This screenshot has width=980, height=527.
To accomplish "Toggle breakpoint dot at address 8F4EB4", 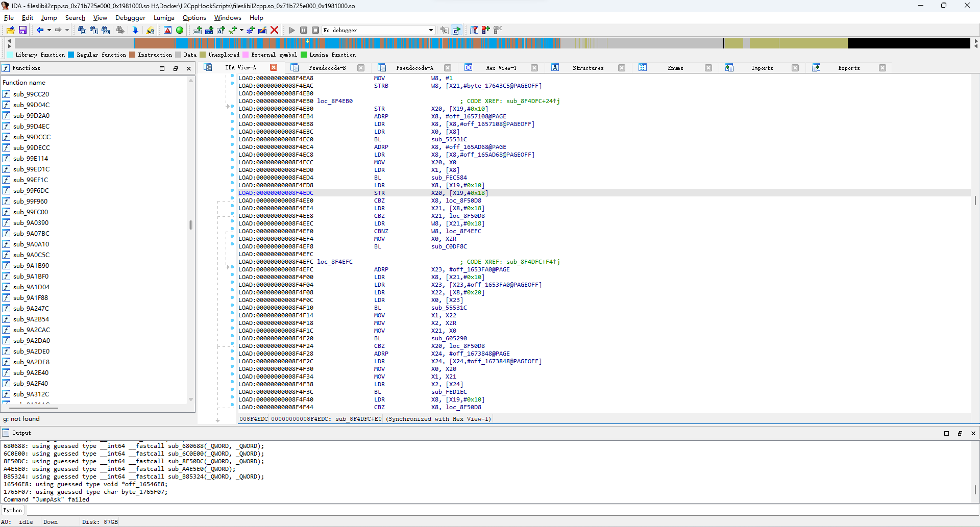I will point(232,114).
